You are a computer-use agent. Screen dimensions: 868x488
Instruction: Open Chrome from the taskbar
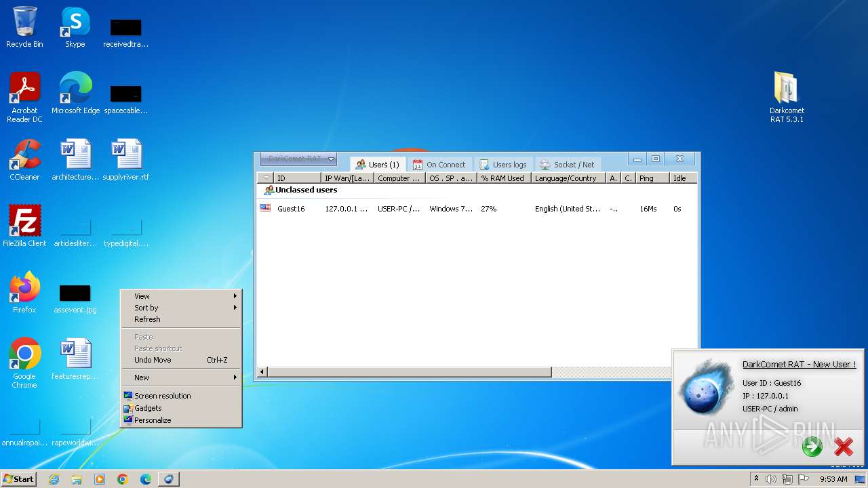[x=123, y=479]
